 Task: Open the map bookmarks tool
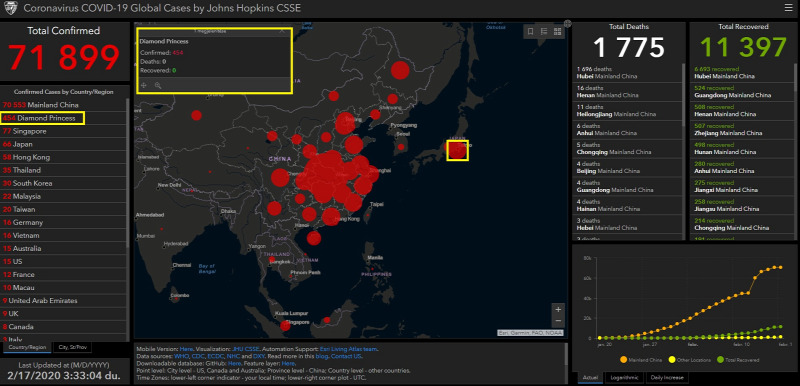coord(531,32)
